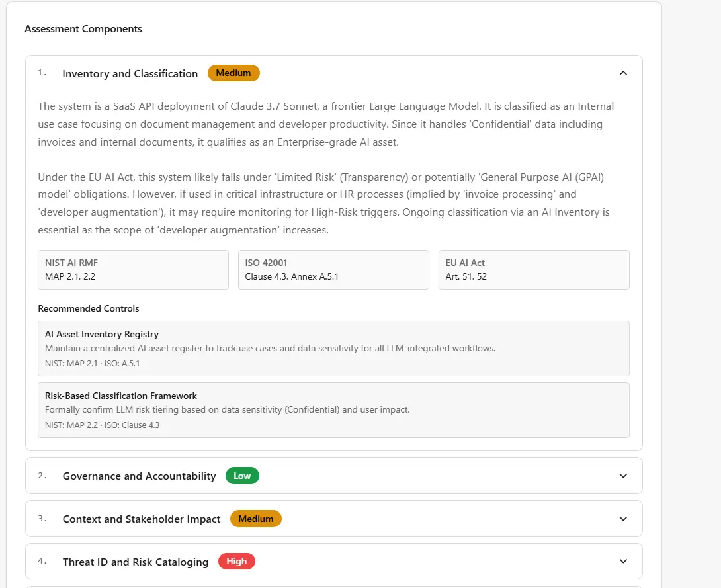This screenshot has width=721, height=588.
Task: Open the Threat ID and Risk Cataloging title
Action: 136,562
